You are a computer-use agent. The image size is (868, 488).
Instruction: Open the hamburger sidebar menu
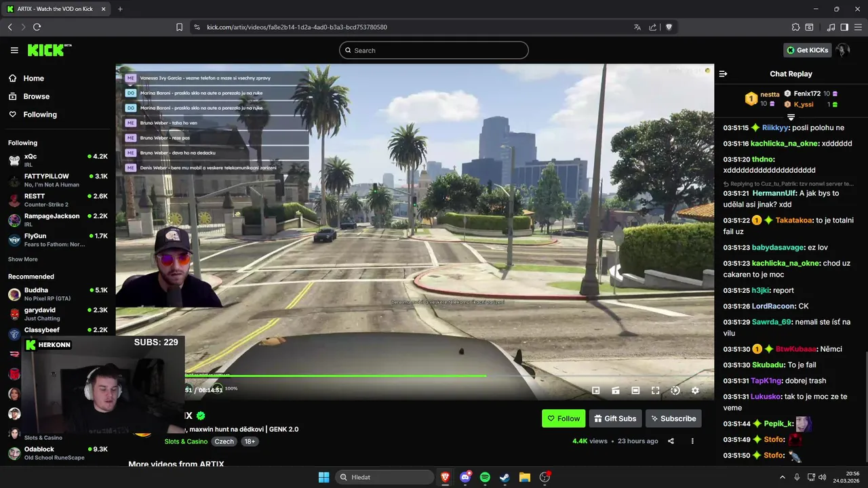(x=14, y=50)
